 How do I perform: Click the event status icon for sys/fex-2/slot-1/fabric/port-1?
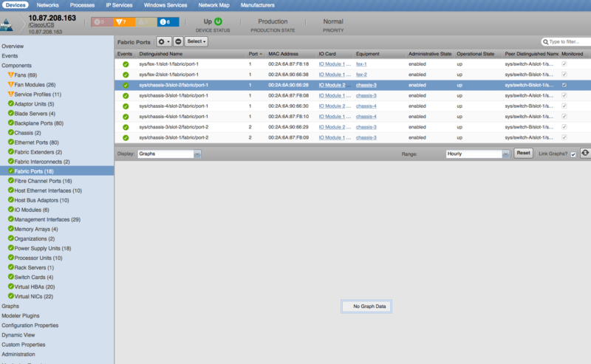(126, 75)
